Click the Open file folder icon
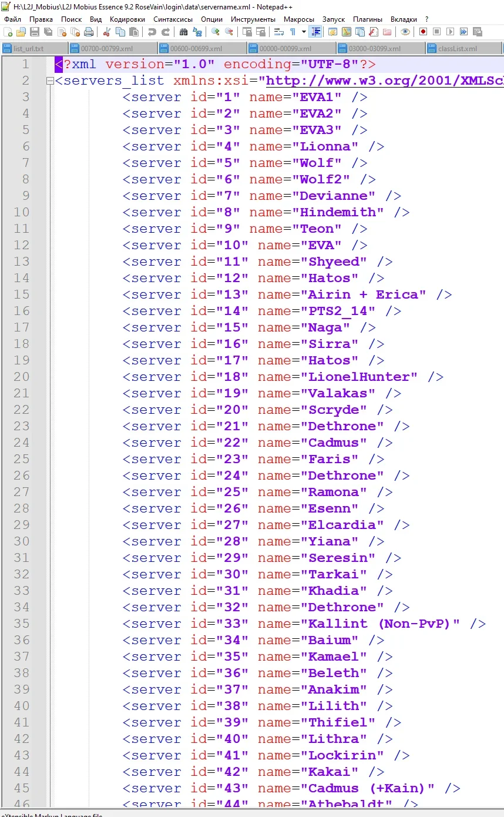This screenshot has height=817, width=504. (21, 32)
